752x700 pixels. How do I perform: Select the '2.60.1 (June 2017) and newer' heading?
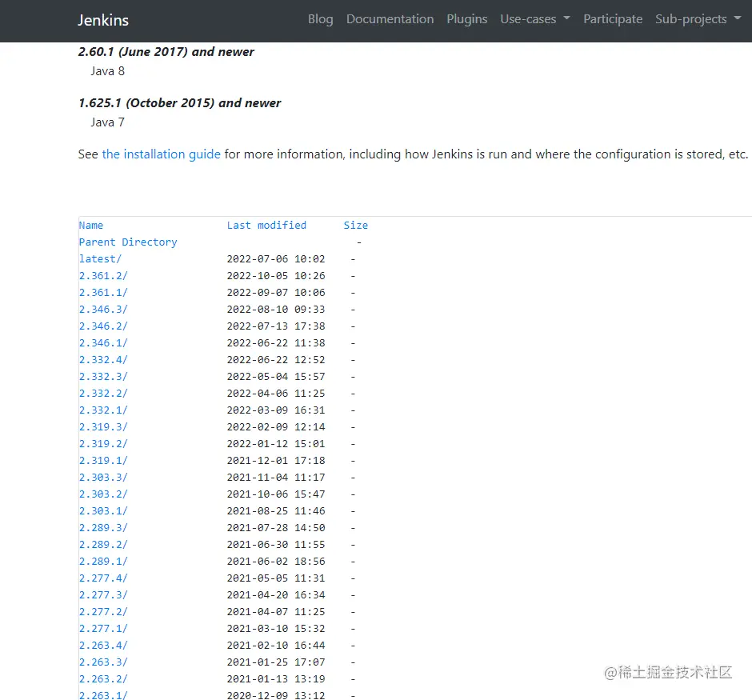click(166, 52)
